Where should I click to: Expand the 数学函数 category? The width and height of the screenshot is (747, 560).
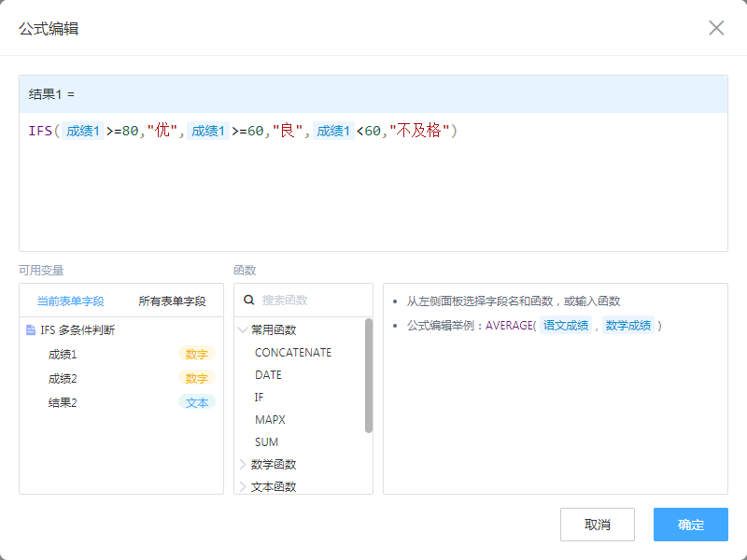point(244,464)
